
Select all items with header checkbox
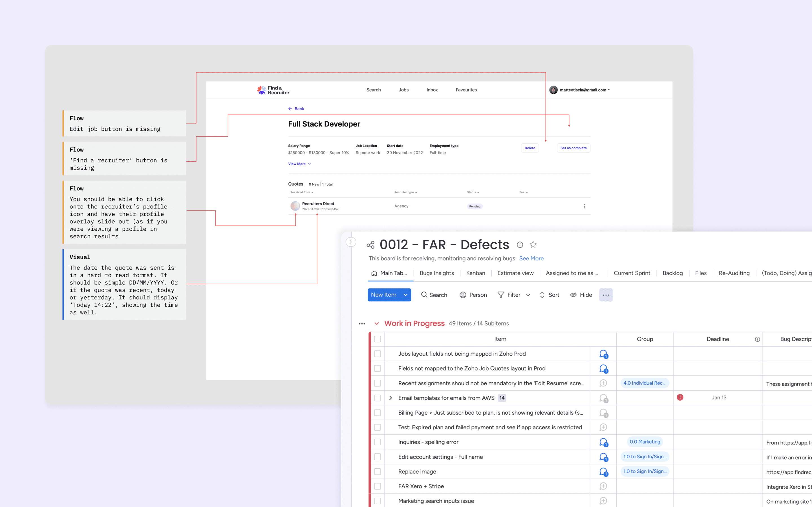[378, 339]
